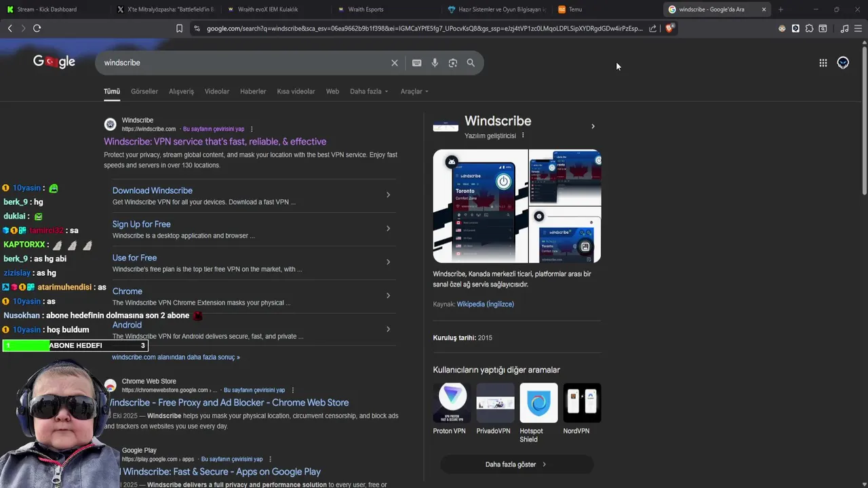This screenshot has height=488, width=868.
Task: Open the sidebar search panel icon
Action: pos(823,28)
